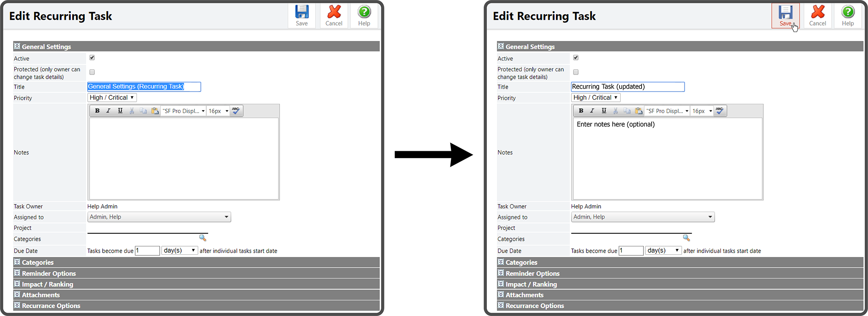Toggle Italic in the right panel notes editor
868x316 pixels.
592,111
